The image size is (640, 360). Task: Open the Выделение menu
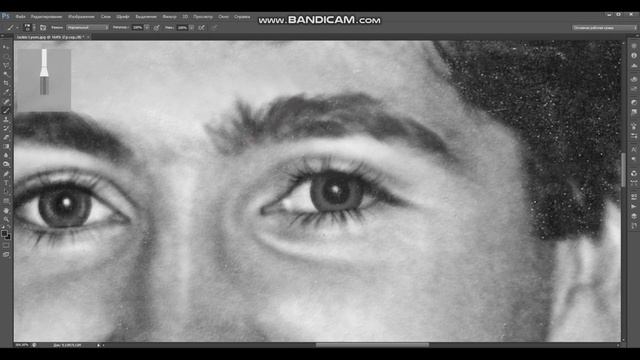[x=146, y=17]
